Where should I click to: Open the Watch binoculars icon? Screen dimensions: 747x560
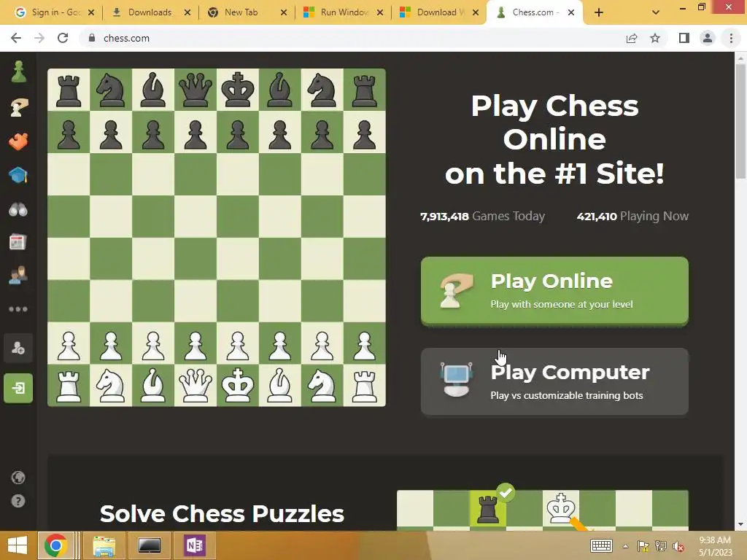18,209
